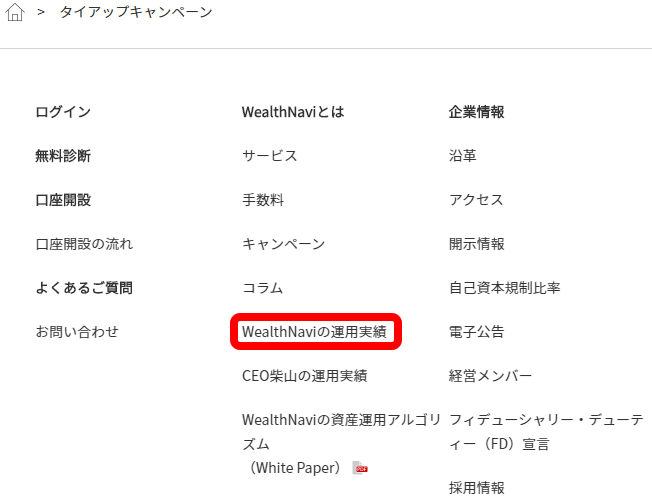Viewport: 652px width, 502px height.
Task: Open フィデューシャリー・デューティー（FD）宣言
Action: [x=546, y=432]
